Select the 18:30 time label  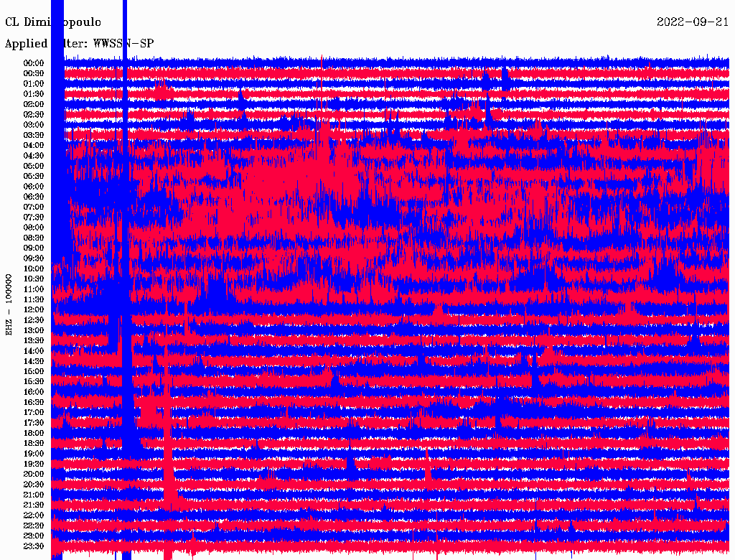pyautogui.click(x=34, y=443)
